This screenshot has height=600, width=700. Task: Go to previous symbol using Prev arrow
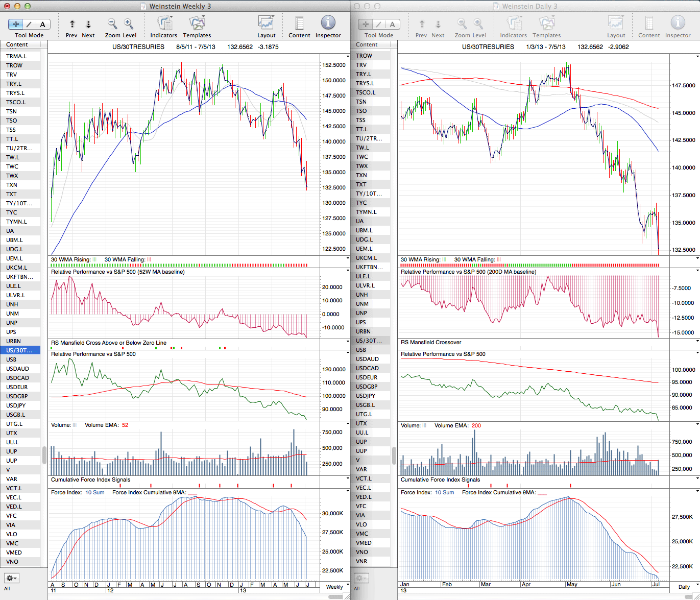point(72,24)
